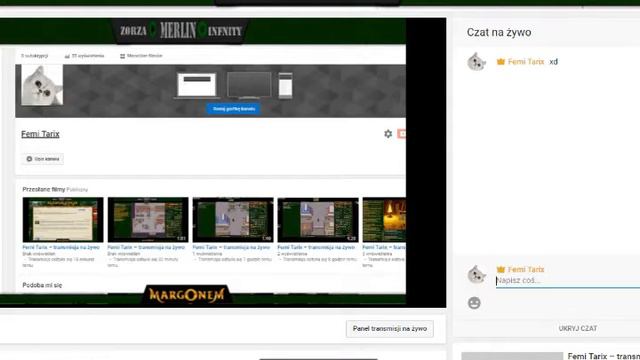The width and height of the screenshot is (640, 360).
Task: Click the first video's transmisja na żywo title
Action: click(x=61, y=247)
